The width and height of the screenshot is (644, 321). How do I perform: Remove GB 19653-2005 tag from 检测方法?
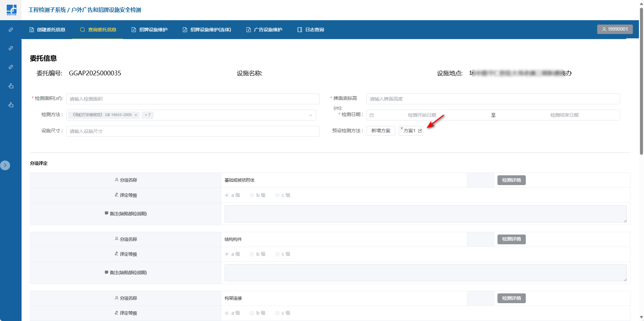point(136,115)
